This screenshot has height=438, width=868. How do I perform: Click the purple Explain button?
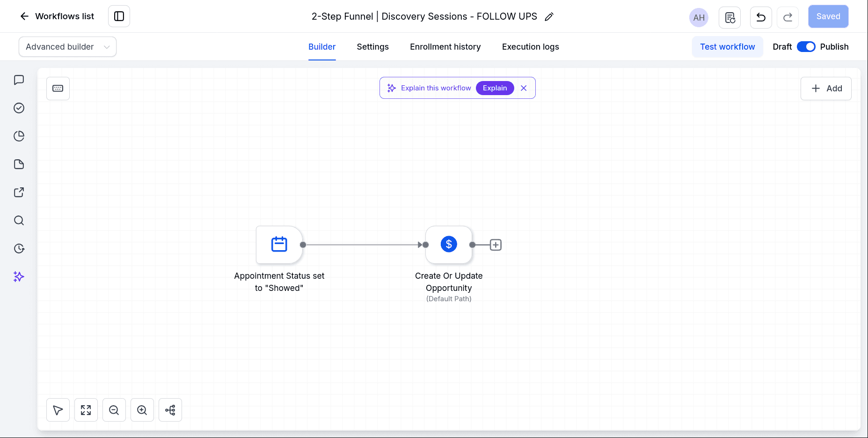pos(495,88)
